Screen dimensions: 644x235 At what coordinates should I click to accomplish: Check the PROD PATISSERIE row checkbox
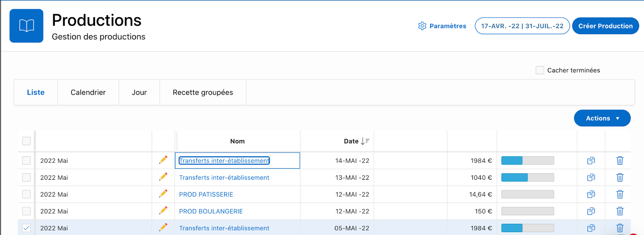pyautogui.click(x=27, y=194)
